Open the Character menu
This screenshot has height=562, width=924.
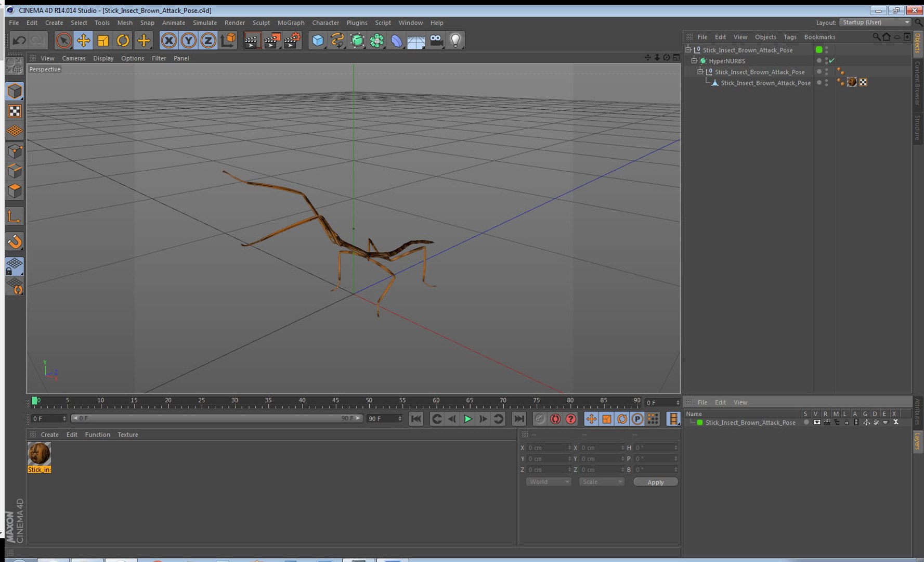tap(326, 23)
